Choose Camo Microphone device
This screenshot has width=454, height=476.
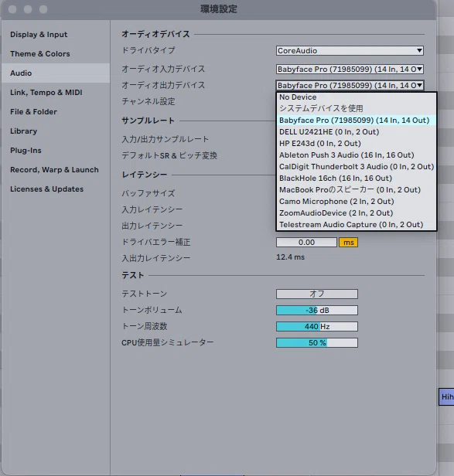coord(357,201)
